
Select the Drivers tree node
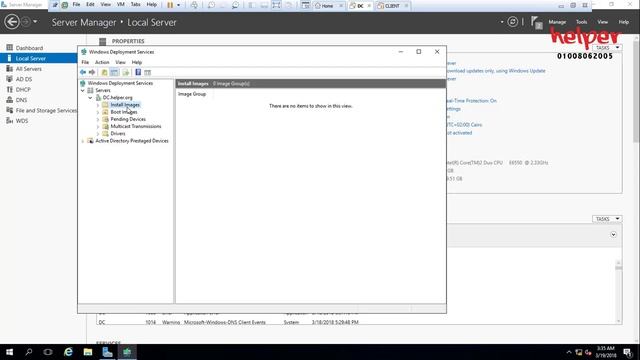(x=118, y=133)
